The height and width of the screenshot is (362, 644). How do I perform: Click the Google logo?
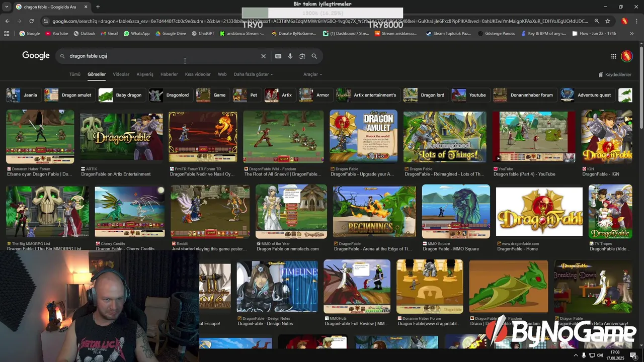(36, 56)
